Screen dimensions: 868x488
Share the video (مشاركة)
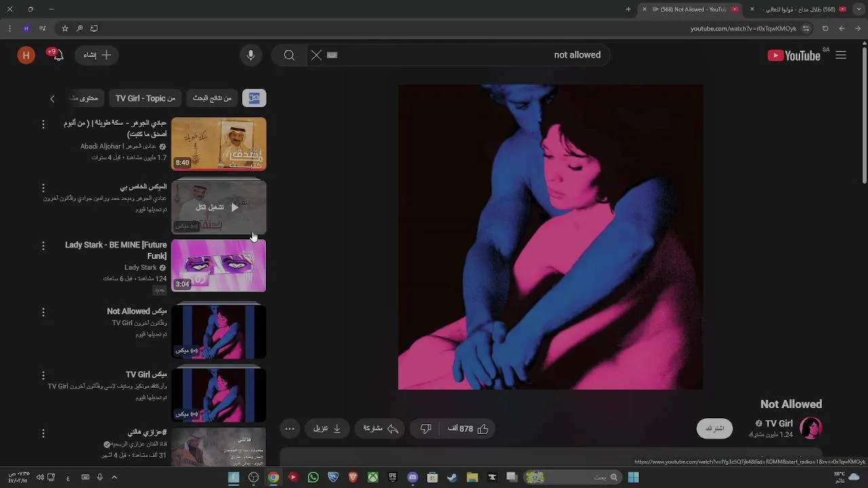(380, 428)
